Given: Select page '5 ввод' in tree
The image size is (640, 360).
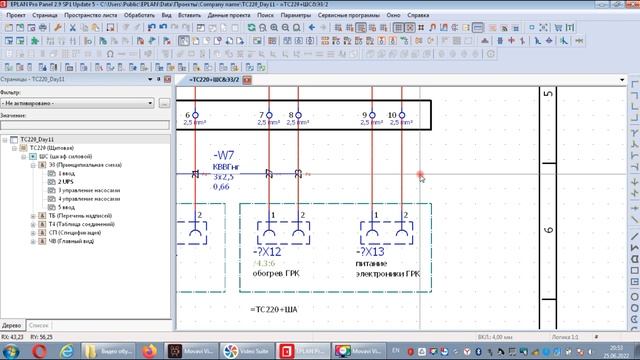Looking at the screenshot, I should (x=66, y=207).
